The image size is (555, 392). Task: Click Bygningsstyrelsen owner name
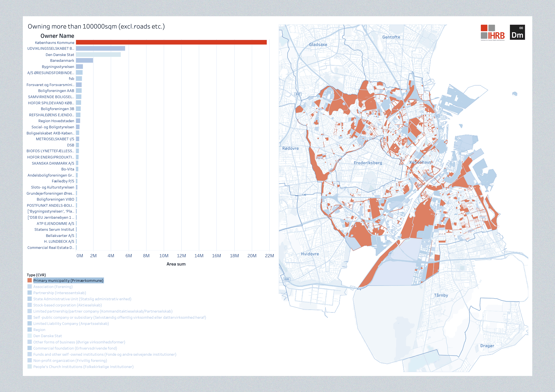coord(58,67)
